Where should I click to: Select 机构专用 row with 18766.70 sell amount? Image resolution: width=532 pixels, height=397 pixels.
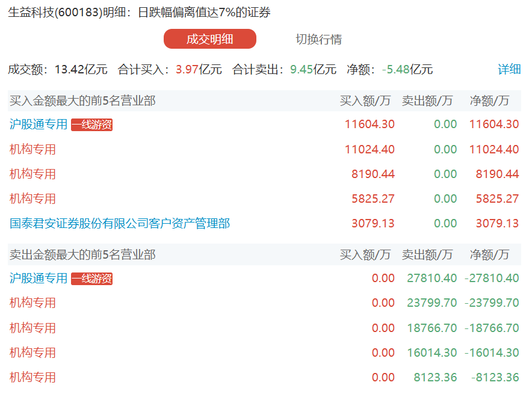pyautogui.click(x=264, y=328)
